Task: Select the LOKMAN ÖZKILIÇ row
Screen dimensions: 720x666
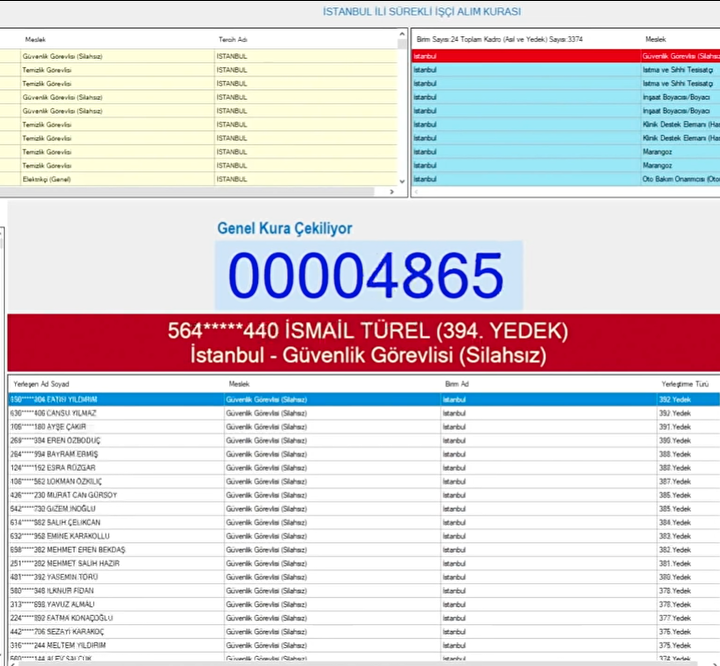Action: pyautogui.click(x=364, y=481)
